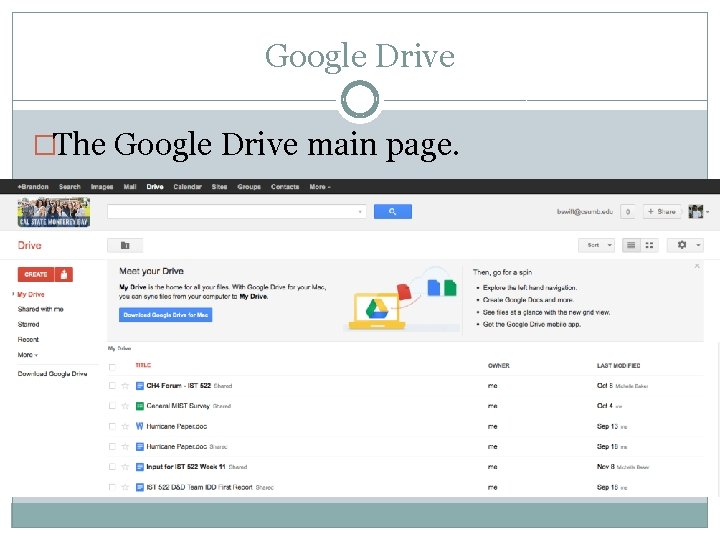This screenshot has height=540, width=720.
Task: Click the red upload icon button
Action: pos(64,275)
